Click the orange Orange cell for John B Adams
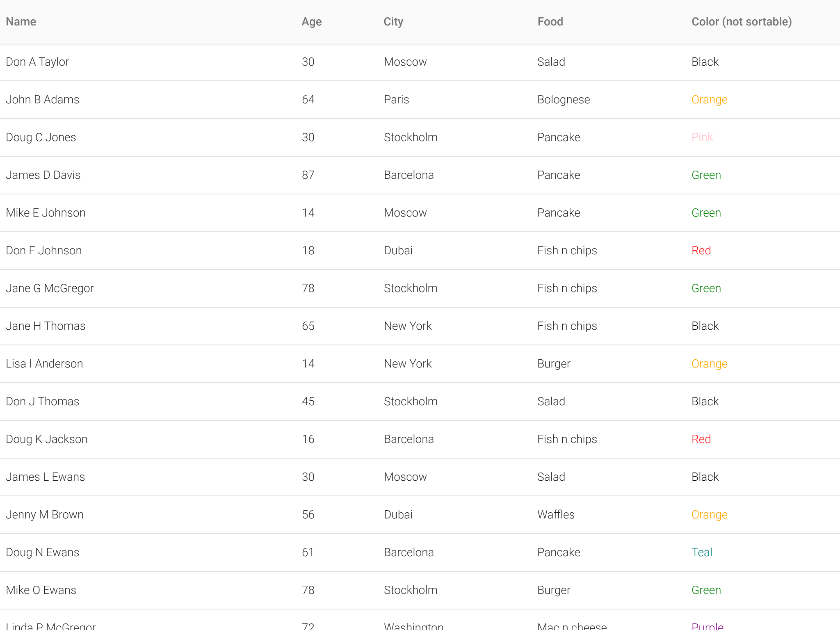This screenshot has height=630, width=840. [710, 100]
